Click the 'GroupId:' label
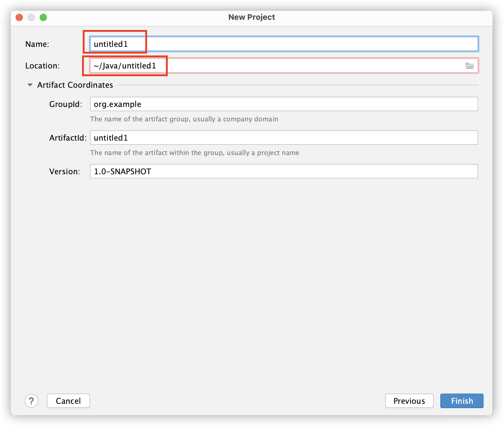504x426 pixels. (x=66, y=104)
